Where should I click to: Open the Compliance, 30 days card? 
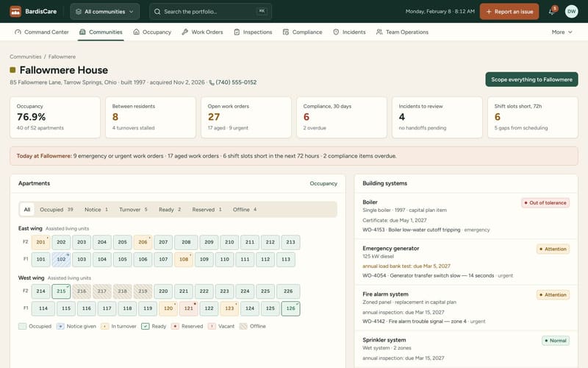[x=342, y=117]
